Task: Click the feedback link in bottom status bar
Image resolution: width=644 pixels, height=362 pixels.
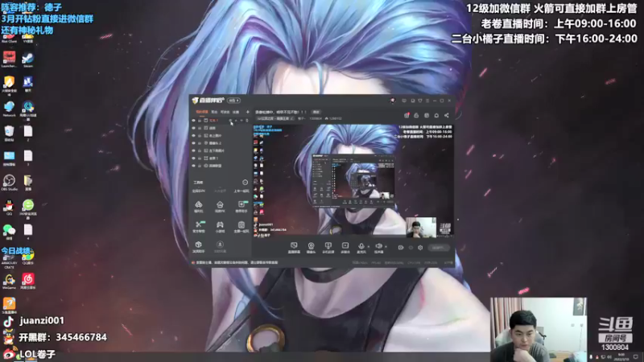Action: point(448,263)
